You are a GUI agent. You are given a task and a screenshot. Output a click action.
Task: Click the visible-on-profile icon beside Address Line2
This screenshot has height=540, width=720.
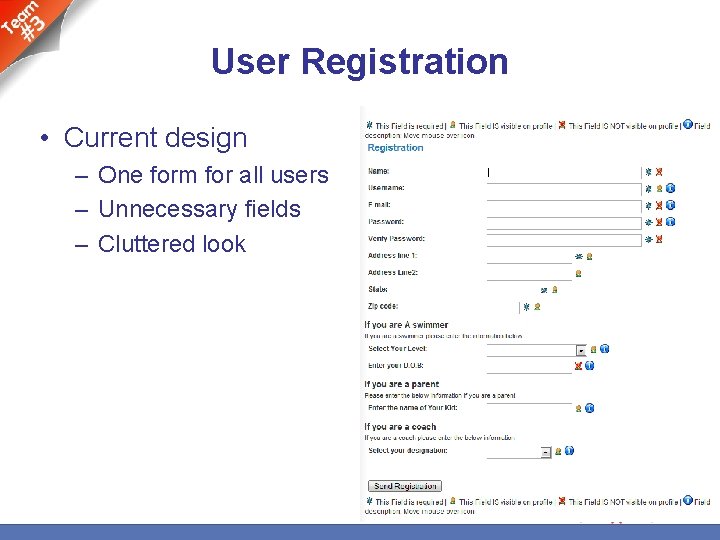(x=579, y=274)
